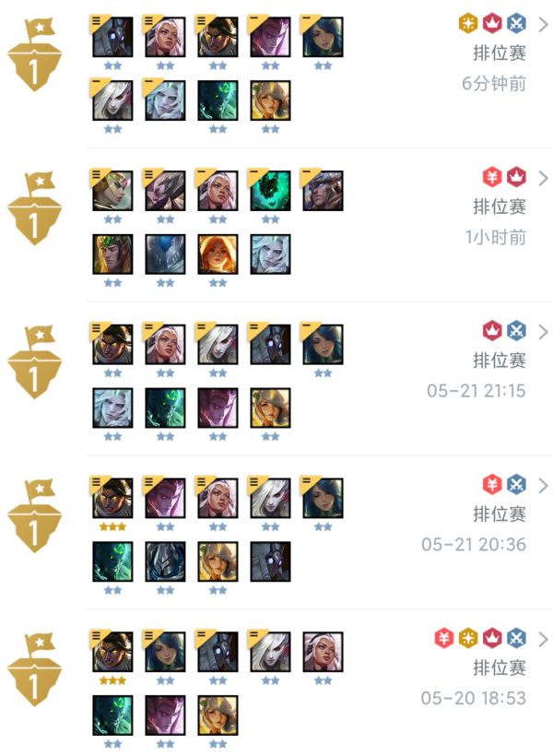Click the 05-21 21:15 timestamp text
Screen dimensions: 553x756
[476, 391]
